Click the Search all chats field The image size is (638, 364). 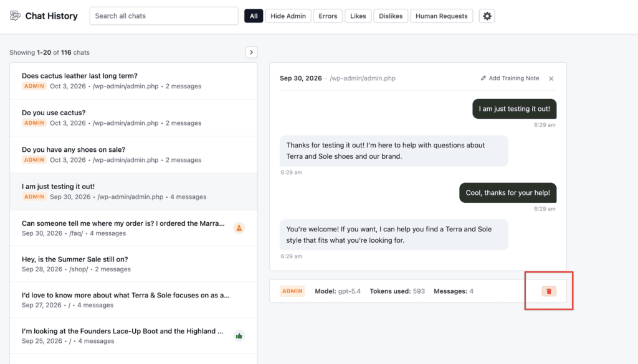tap(164, 16)
